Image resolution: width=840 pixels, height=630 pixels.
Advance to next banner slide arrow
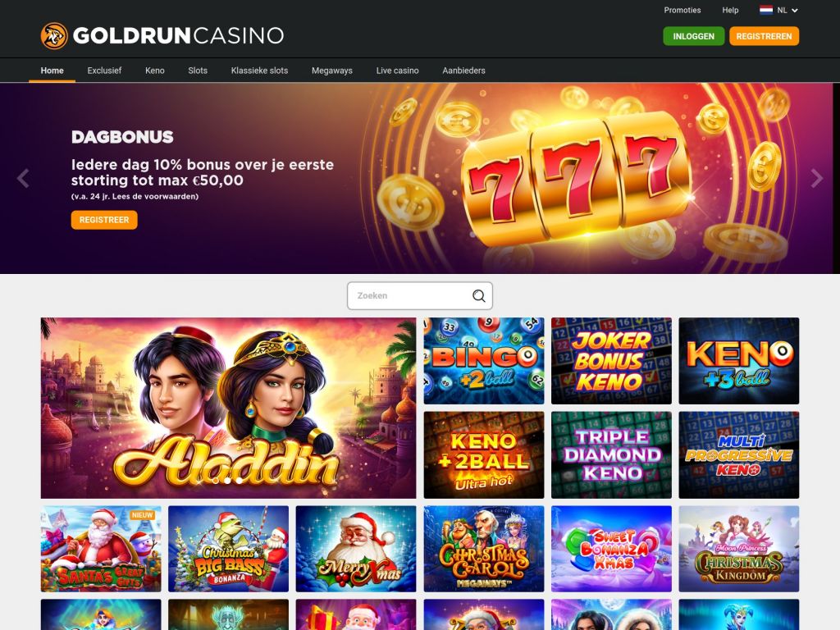[816, 178]
